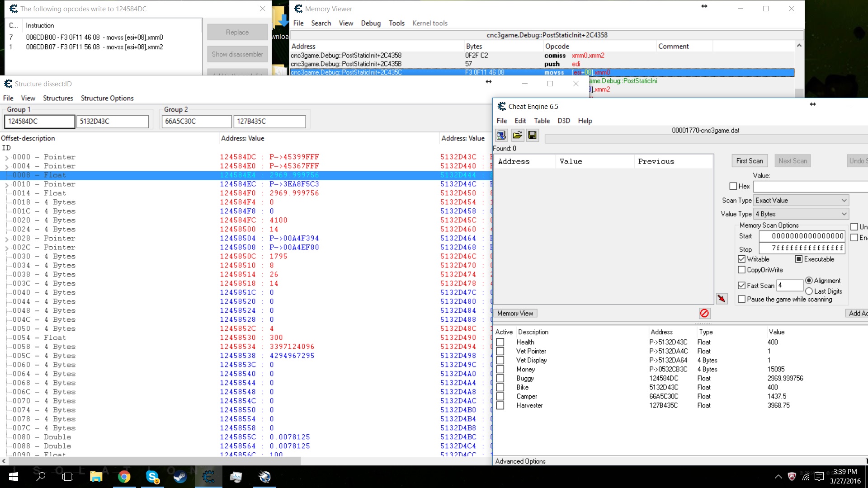Open the Debug menu in Memory Viewer
The image size is (868, 488).
click(x=371, y=23)
